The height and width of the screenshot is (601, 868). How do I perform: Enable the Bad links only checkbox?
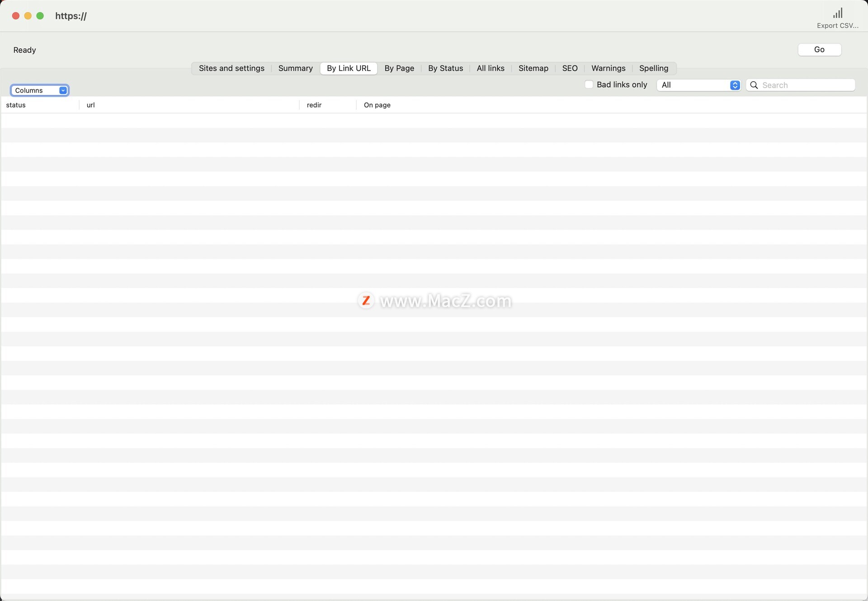pyautogui.click(x=589, y=85)
